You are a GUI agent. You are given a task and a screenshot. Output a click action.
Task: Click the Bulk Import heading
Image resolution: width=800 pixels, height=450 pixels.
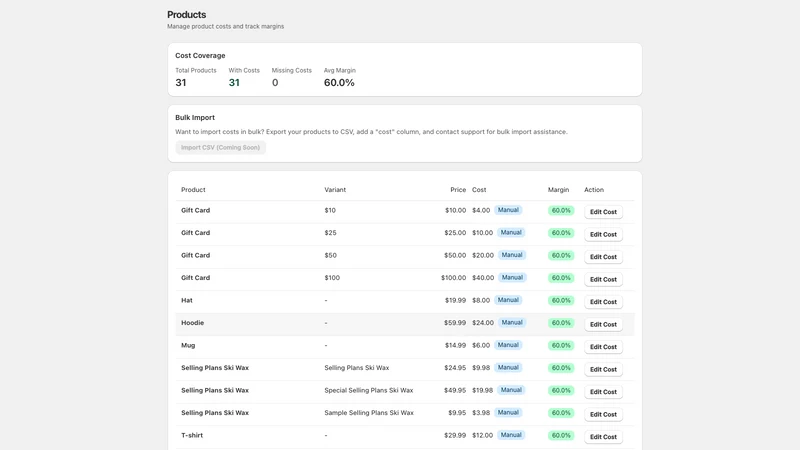[195, 117]
